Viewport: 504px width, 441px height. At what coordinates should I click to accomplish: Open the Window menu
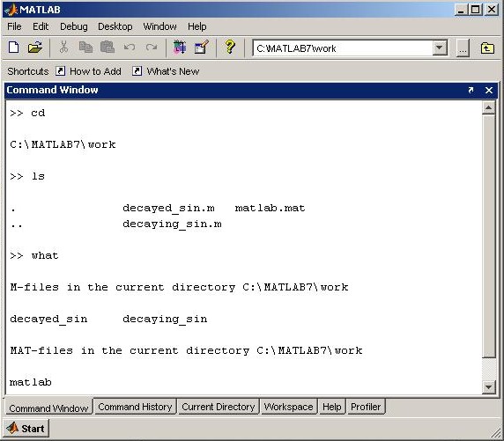pos(159,26)
